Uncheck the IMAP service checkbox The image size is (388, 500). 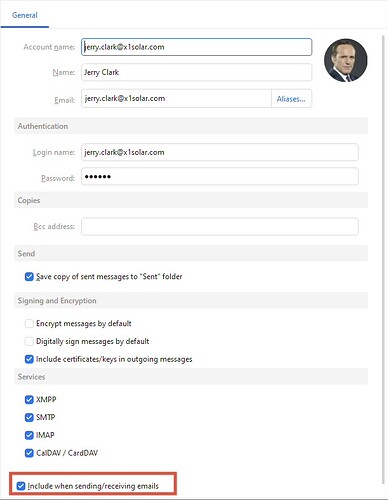point(29,435)
